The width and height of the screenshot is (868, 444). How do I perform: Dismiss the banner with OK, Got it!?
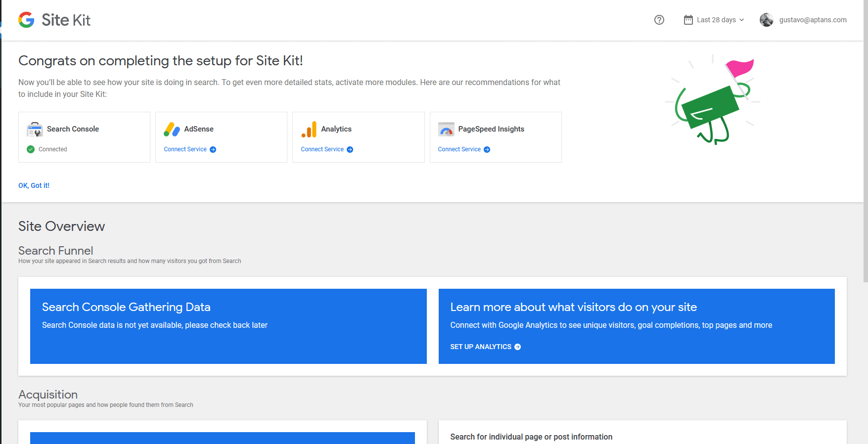[x=34, y=185]
